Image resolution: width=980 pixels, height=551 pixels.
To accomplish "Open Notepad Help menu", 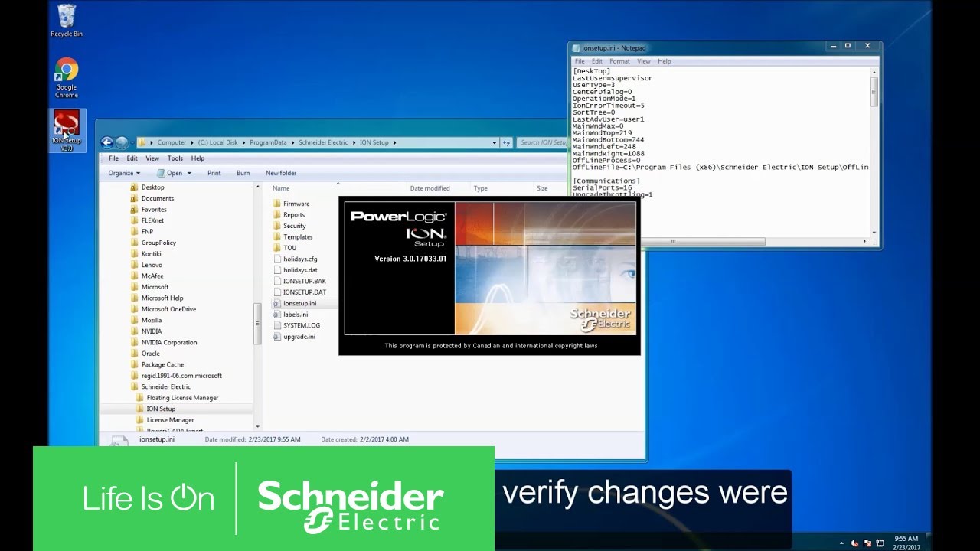I will pyautogui.click(x=665, y=61).
